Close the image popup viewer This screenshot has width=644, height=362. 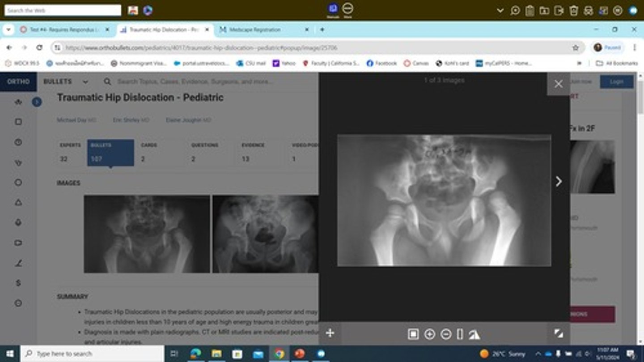558,84
